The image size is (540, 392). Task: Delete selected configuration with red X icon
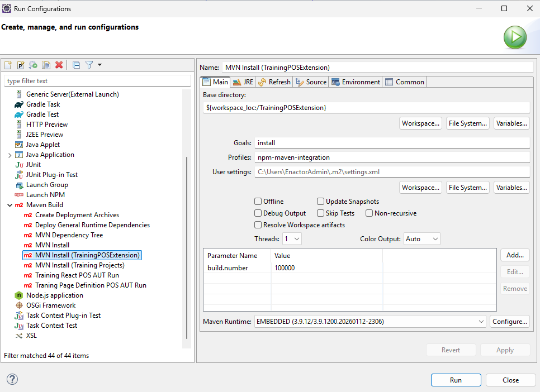pos(59,65)
